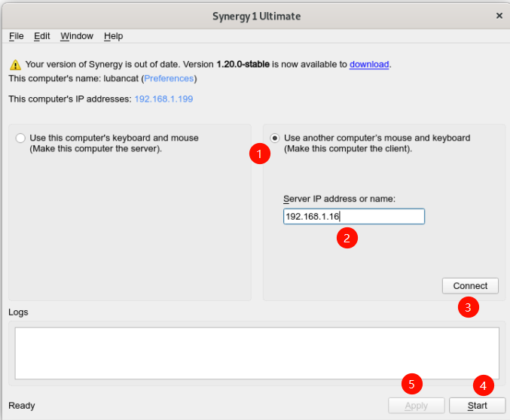Click the 'Synergy 1 Ultimate' title text

point(257,17)
